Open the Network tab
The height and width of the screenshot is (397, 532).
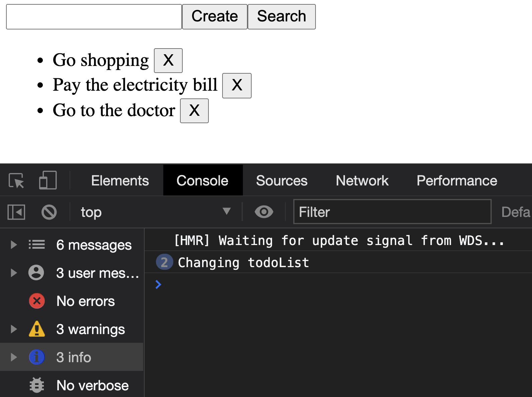click(x=362, y=181)
